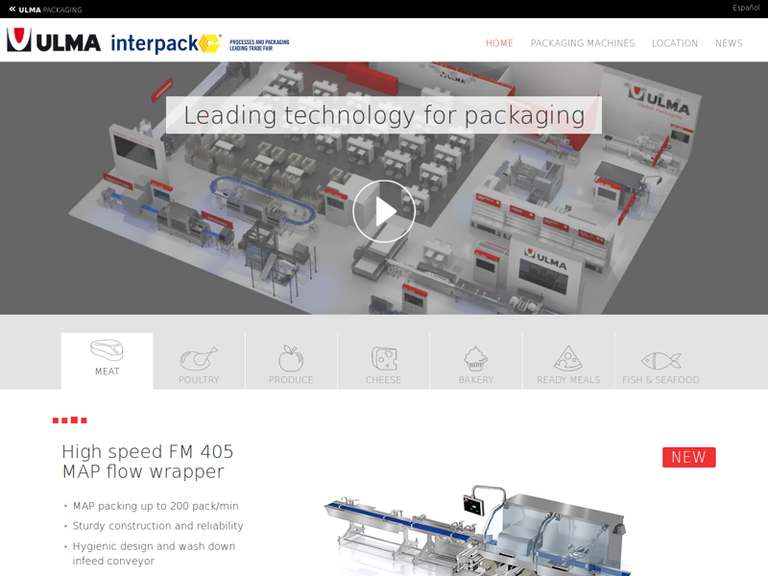Click the NEW badge
The height and width of the screenshot is (576, 768).
coord(689,457)
